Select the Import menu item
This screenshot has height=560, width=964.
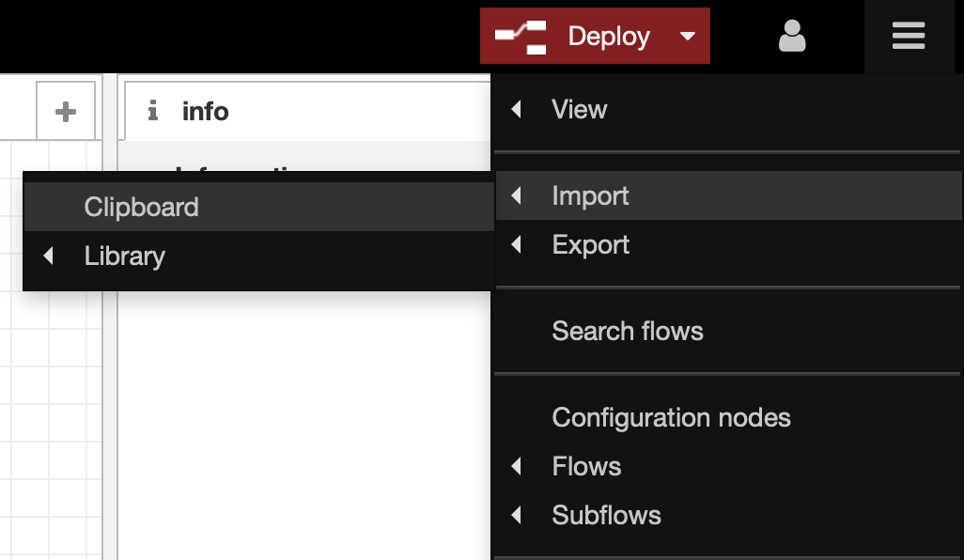coord(591,196)
